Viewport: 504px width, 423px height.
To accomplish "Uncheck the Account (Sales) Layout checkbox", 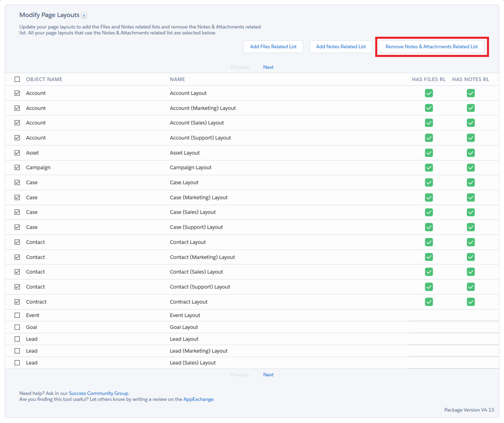I will pyautogui.click(x=17, y=123).
